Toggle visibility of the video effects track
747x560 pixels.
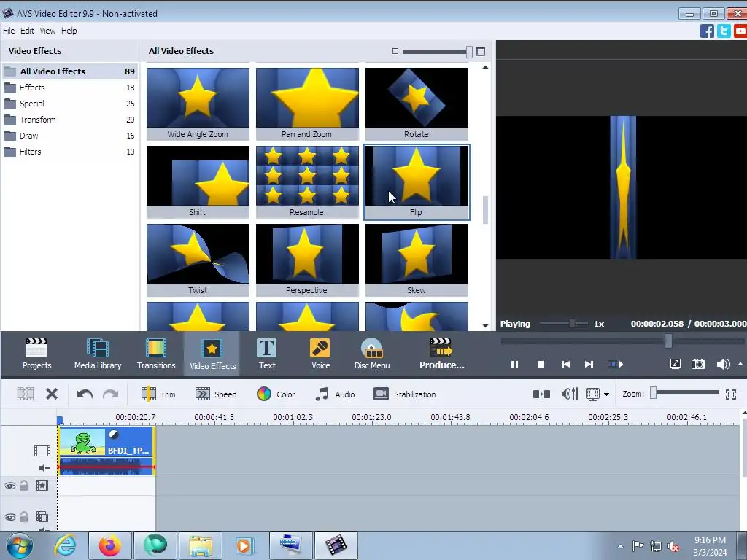[10, 486]
